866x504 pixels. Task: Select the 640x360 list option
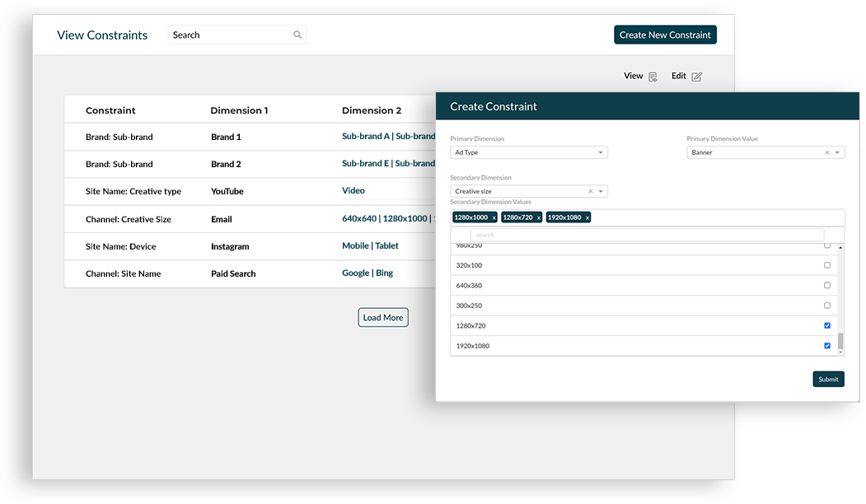click(x=644, y=286)
